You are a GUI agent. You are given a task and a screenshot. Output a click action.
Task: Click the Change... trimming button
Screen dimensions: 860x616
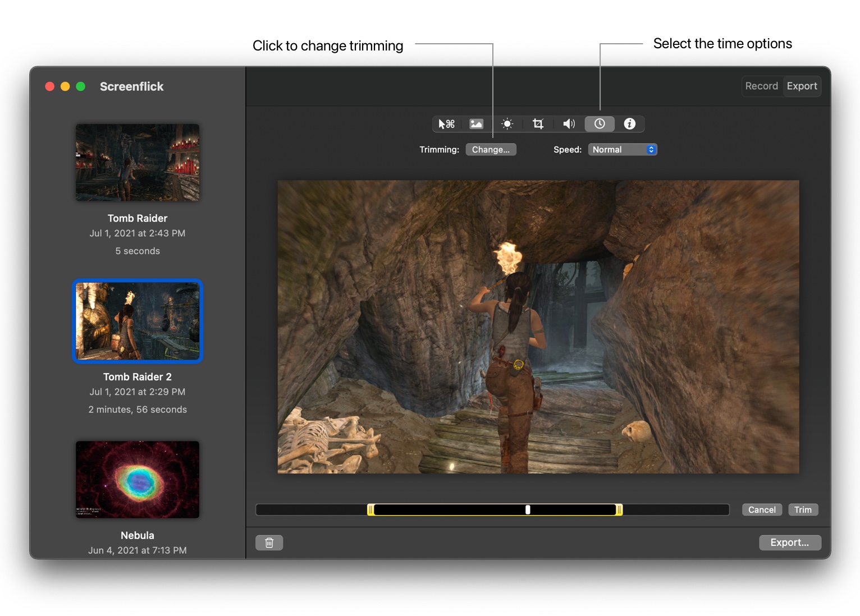(491, 150)
